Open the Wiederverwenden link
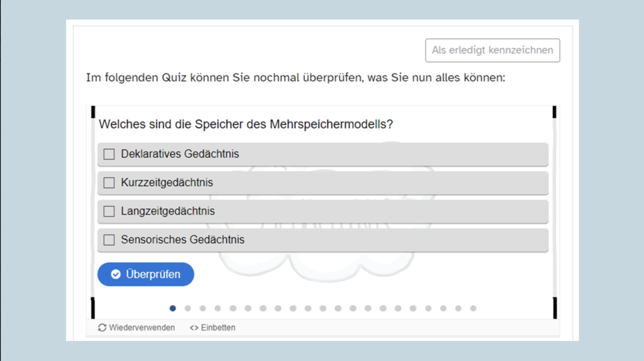This screenshot has height=361, width=644. coord(142,328)
